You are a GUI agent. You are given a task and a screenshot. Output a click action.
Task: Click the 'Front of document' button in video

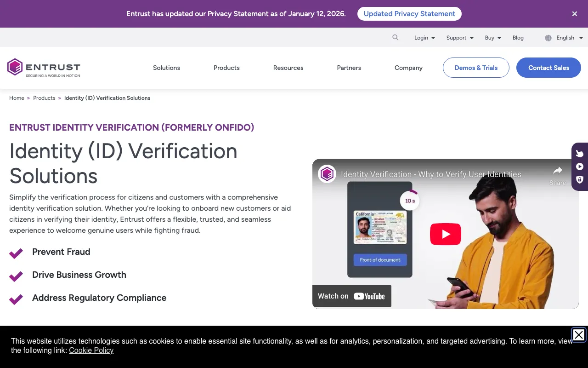coord(380,260)
